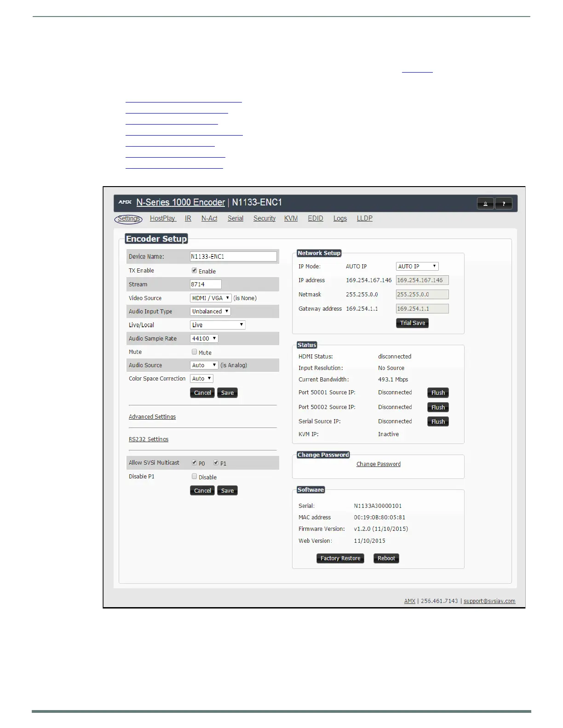Click Cancel under Color Space Correction

tap(202, 393)
